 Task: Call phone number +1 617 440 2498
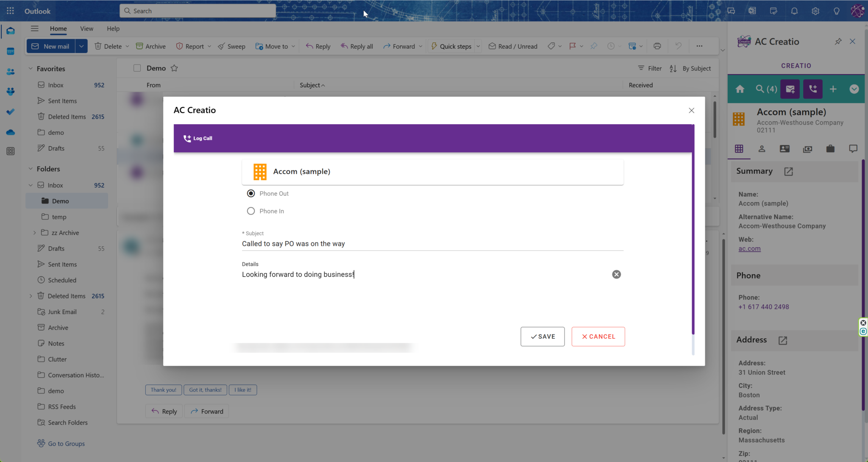pyautogui.click(x=764, y=307)
